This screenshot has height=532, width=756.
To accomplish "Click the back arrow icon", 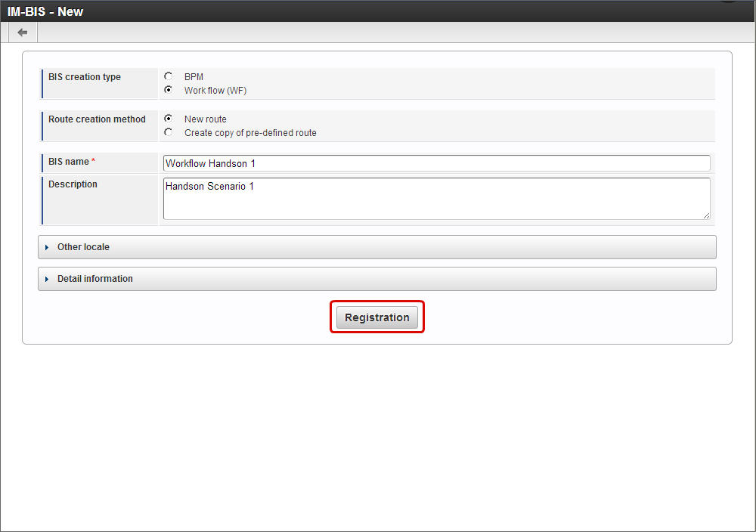I will pos(22,32).
